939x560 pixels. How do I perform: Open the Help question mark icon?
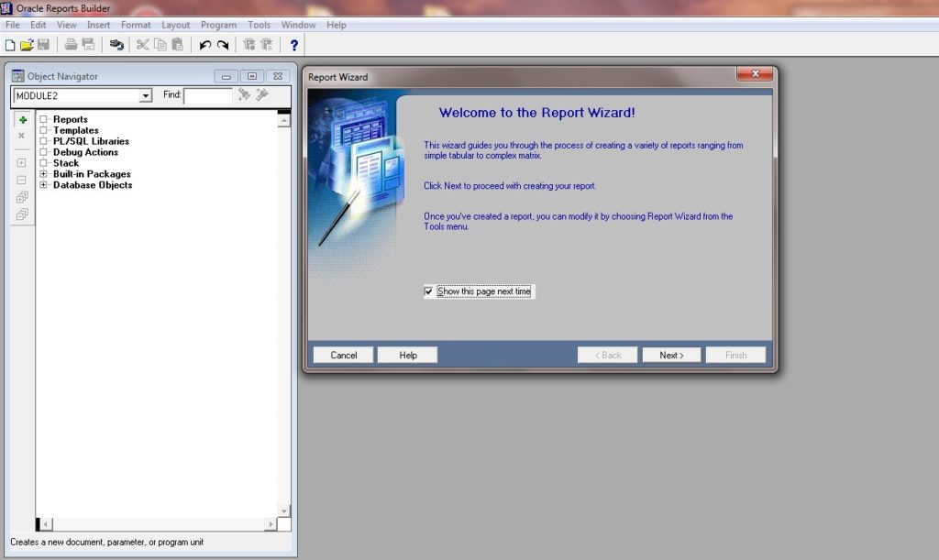pos(294,44)
